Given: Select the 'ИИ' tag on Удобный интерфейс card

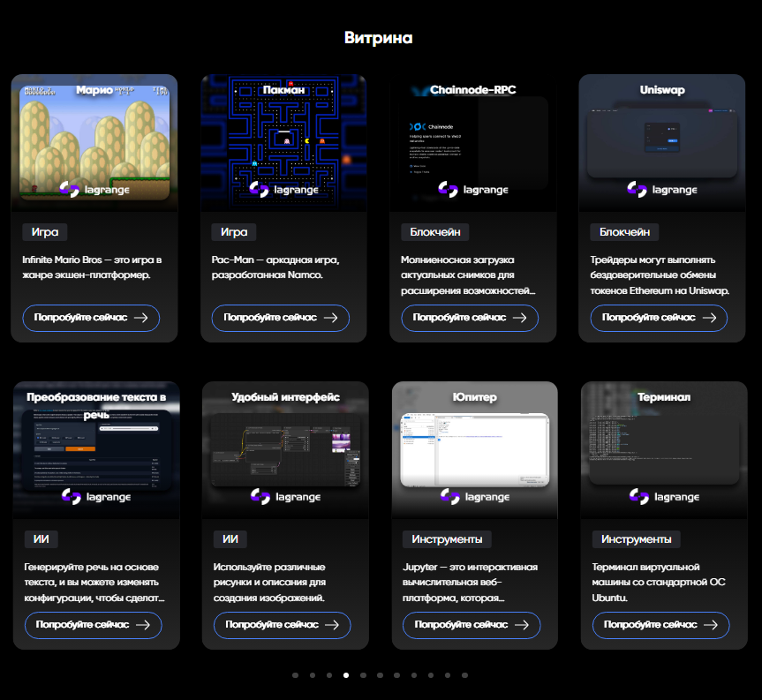Looking at the screenshot, I should click(230, 539).
